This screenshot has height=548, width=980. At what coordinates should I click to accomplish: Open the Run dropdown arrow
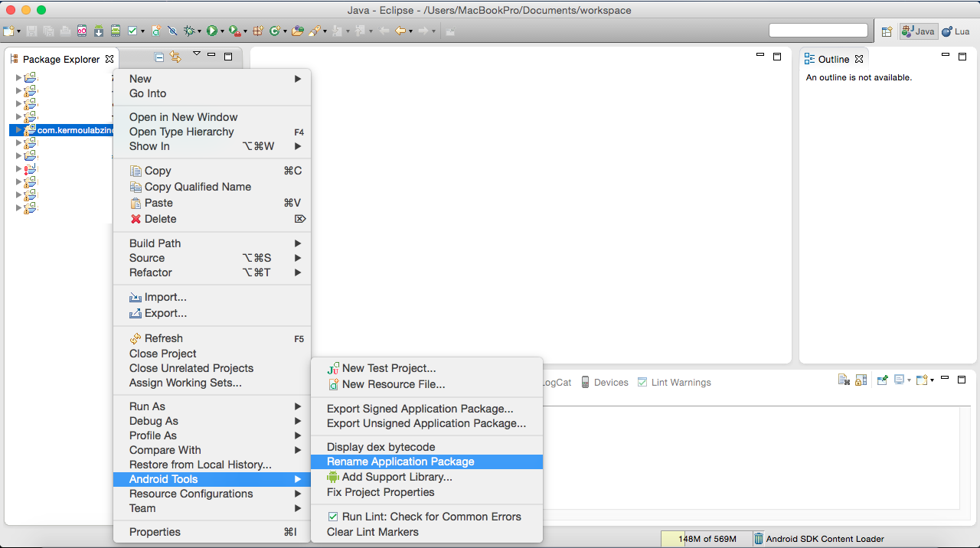[222, 32]
